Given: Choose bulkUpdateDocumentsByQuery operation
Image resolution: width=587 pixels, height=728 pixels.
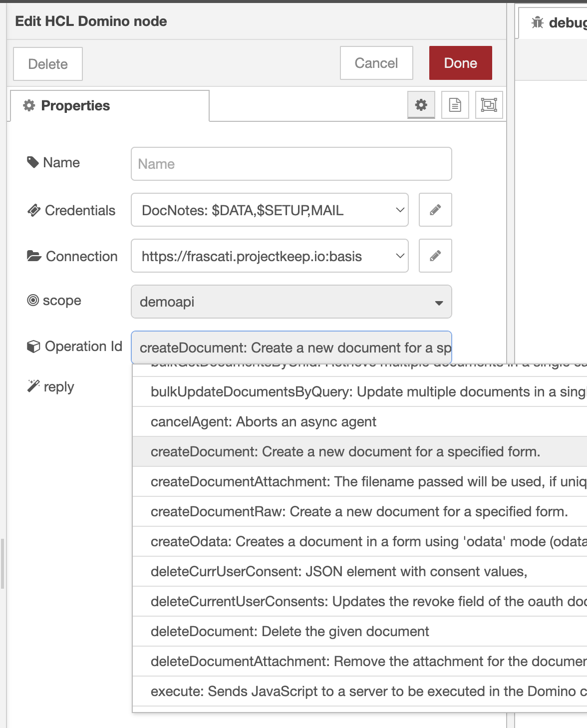Looking at the screenshot, I should click(x=360, y=392).
